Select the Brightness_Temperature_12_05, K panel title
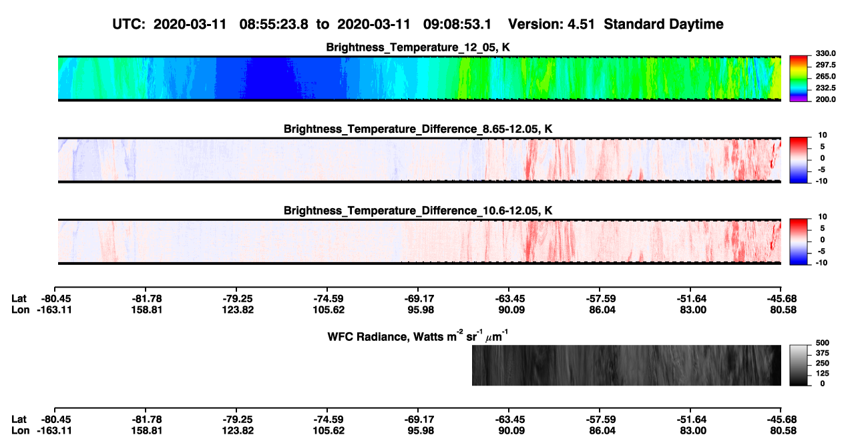The width and height of the screenshot is (868, 445). 418,47
